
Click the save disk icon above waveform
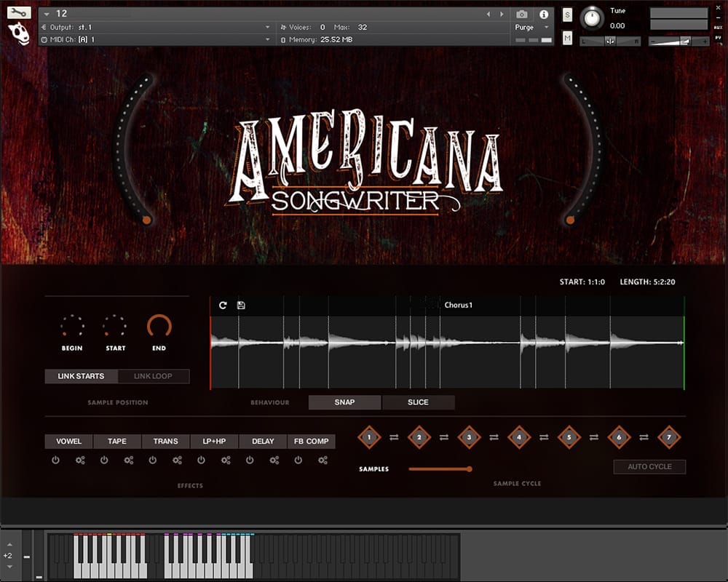(x=241, y=306)
